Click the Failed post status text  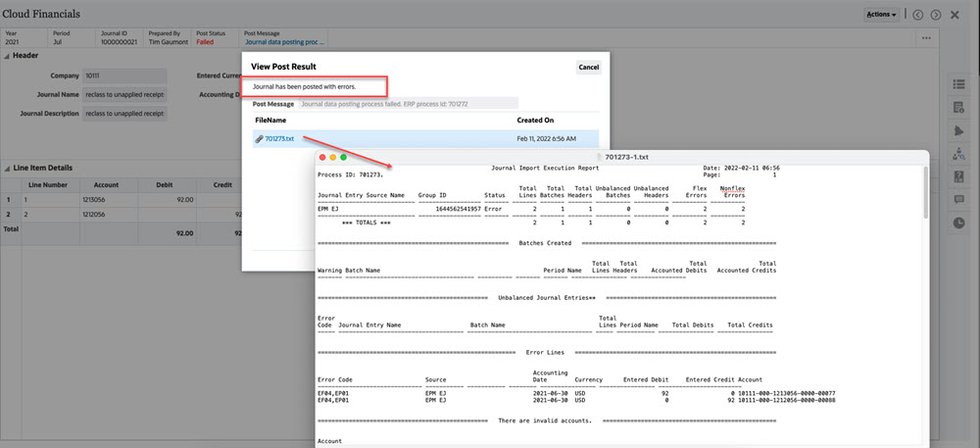pos(205,42)
